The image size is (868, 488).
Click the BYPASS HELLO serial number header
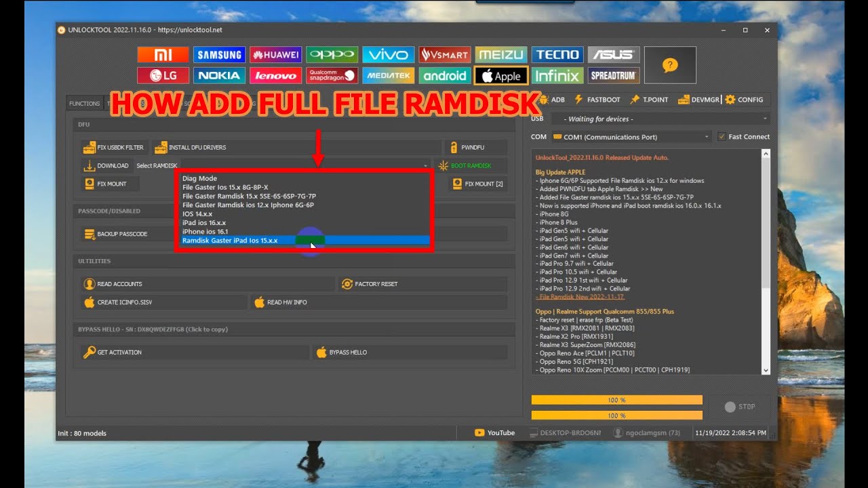153,329
